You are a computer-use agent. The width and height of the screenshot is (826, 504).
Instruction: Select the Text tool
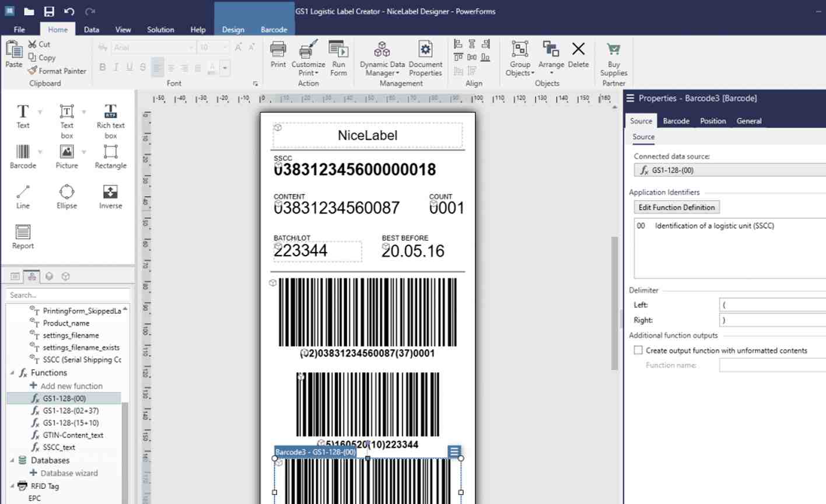pos(23,116)
